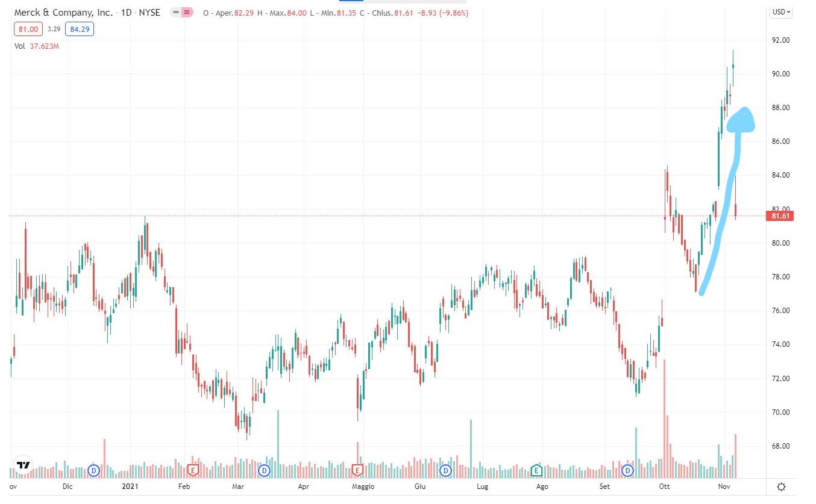The height and width of the screenshot is (504, 816).
Task: Click the 76.00 price axis label
Action: (x=780, y=311)
